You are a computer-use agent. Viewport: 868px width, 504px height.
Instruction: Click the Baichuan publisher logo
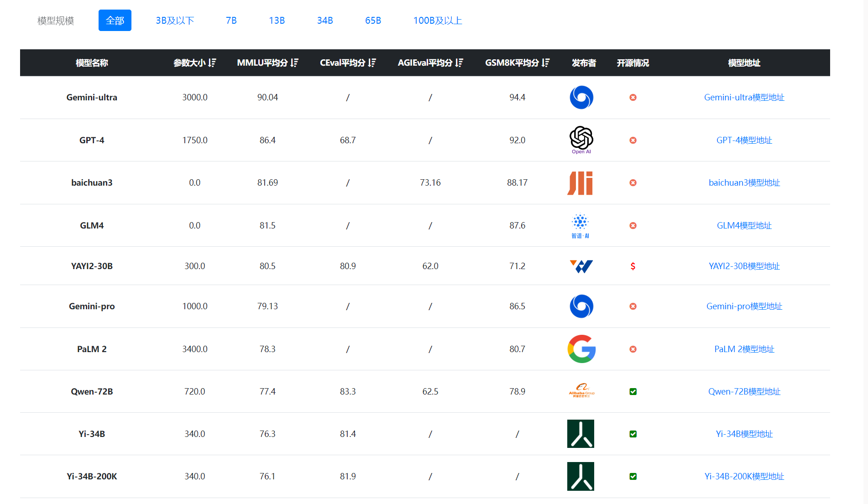(x=580, y=183)
